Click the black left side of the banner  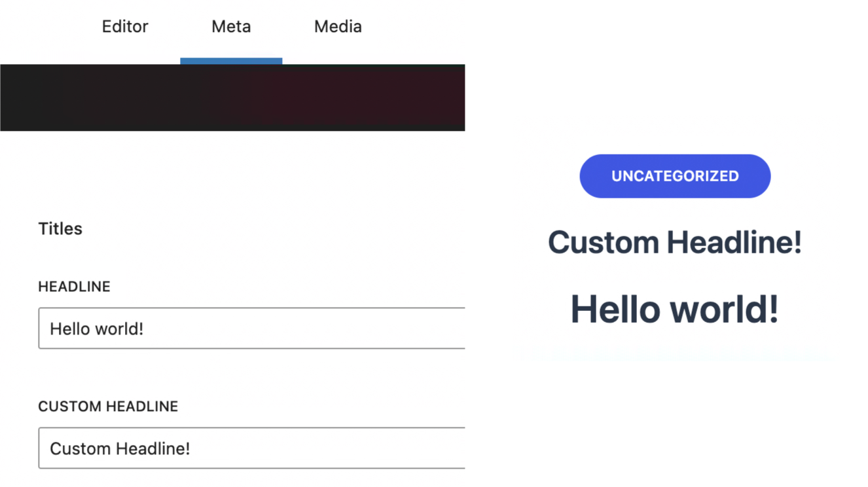[x=98, y=98]
